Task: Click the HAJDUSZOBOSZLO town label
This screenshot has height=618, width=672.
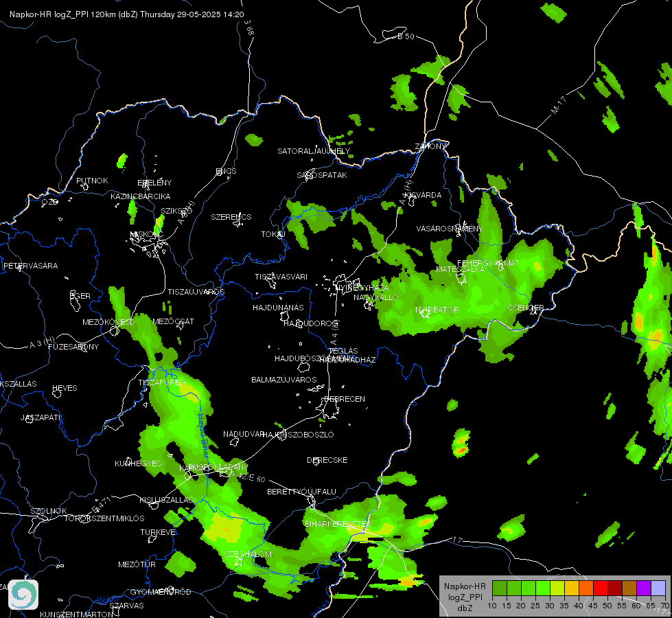Action: point(298,435)
